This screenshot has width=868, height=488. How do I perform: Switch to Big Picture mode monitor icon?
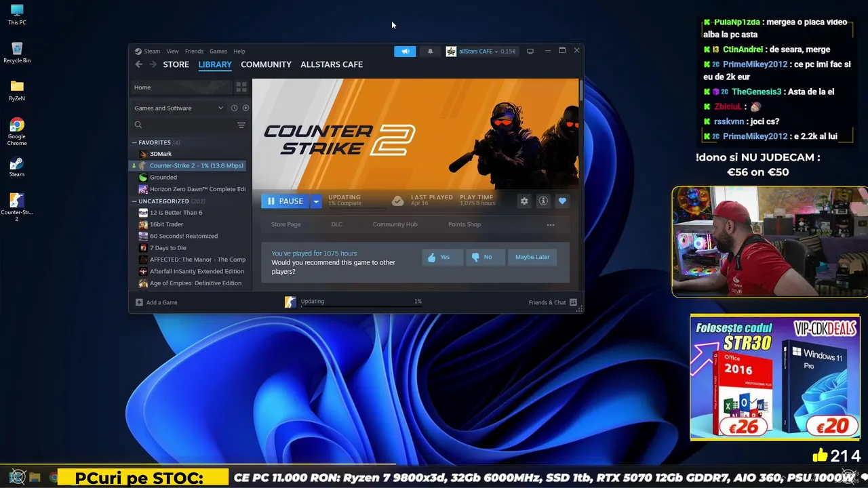point(530,52)
